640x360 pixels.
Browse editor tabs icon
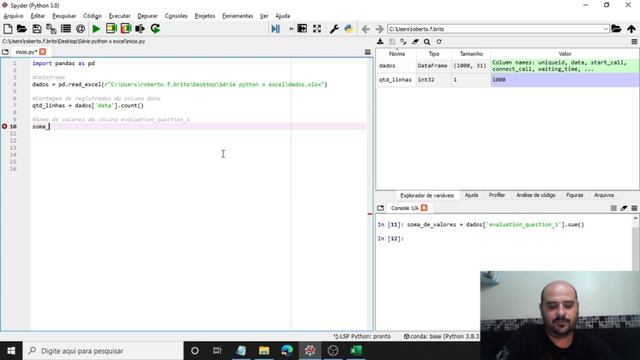[5, 52]
